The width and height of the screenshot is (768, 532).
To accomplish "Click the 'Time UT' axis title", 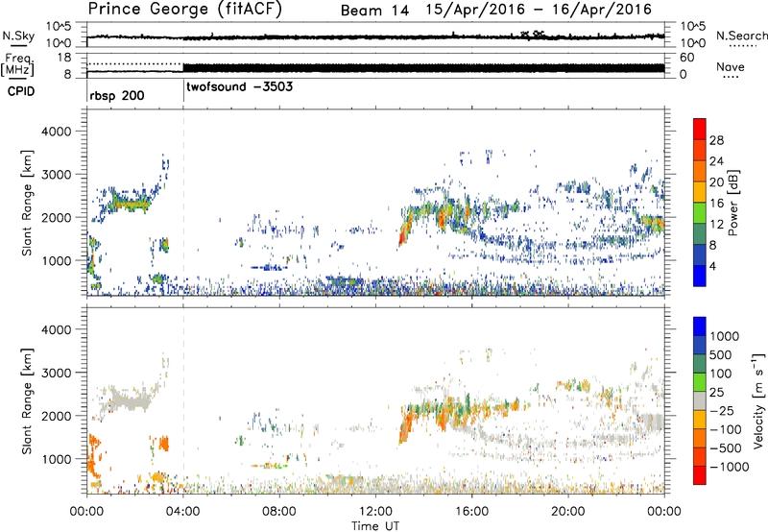I will pyautogui.click(x=375, y=526).
